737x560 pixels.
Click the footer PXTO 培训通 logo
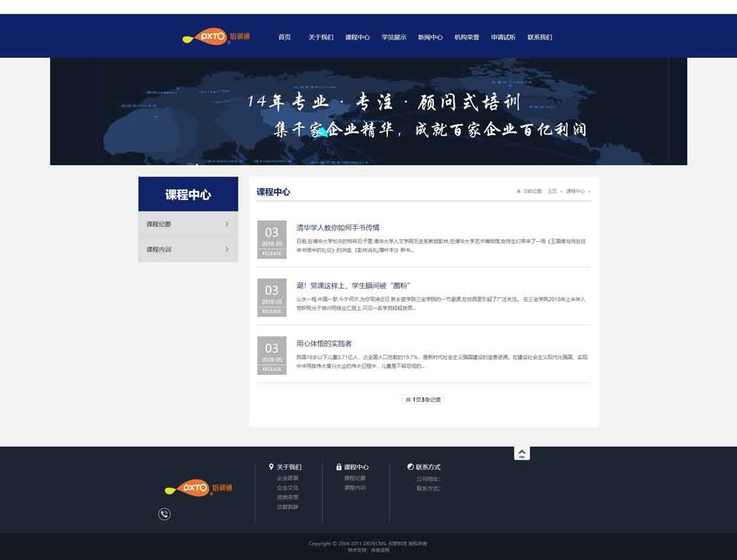point(197,487)
